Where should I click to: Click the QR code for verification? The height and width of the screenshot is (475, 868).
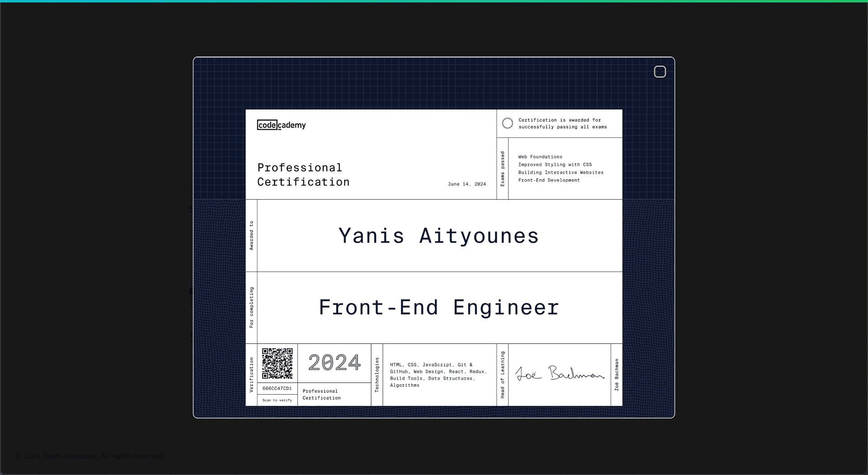277,363
